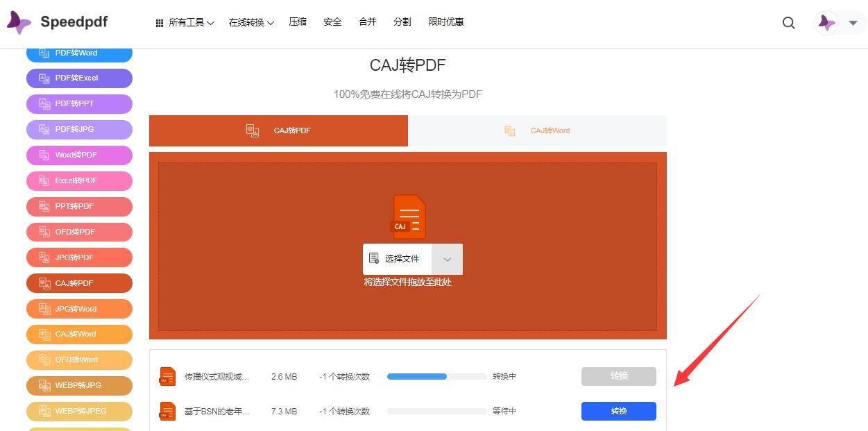Switch to the CAJ转Word tab
The width and height of the screenshot is (868, 431).
coord(537,130)
